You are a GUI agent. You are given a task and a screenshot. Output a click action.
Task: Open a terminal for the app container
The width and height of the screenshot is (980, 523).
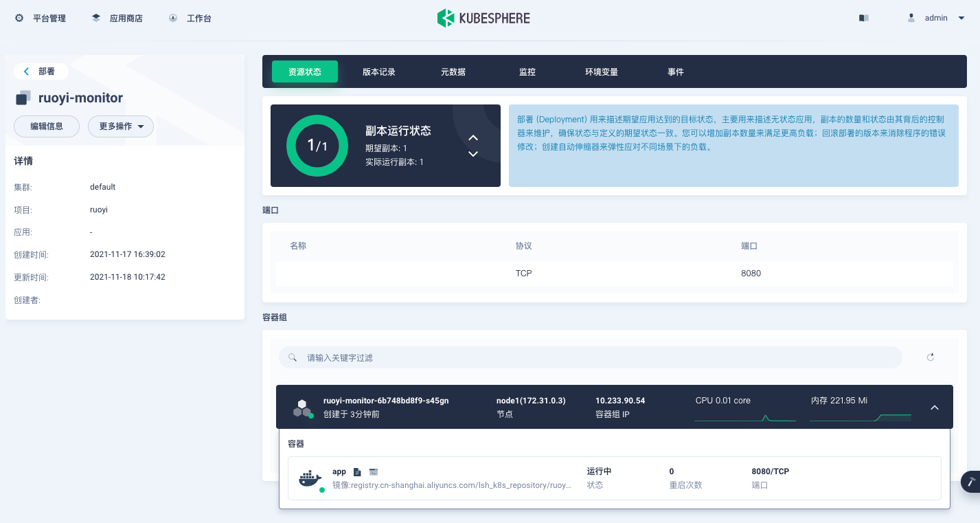(374, 471)
